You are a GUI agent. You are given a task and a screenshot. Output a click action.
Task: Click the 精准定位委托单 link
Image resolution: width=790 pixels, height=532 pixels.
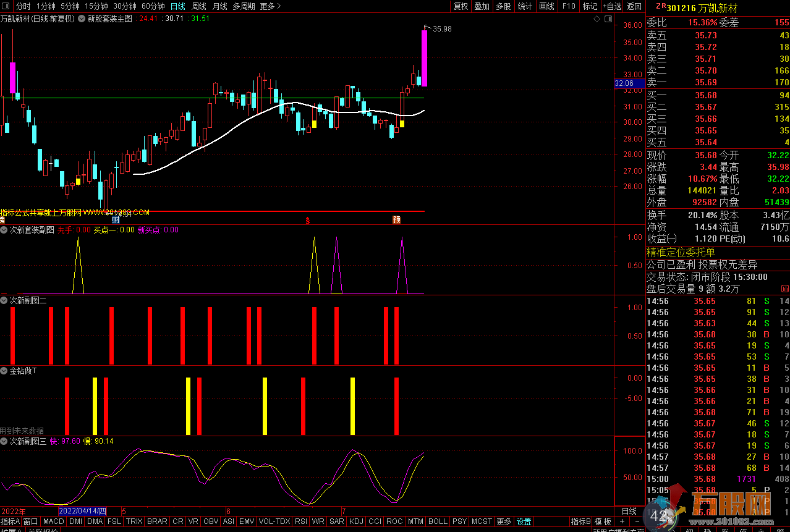point(681,252)
